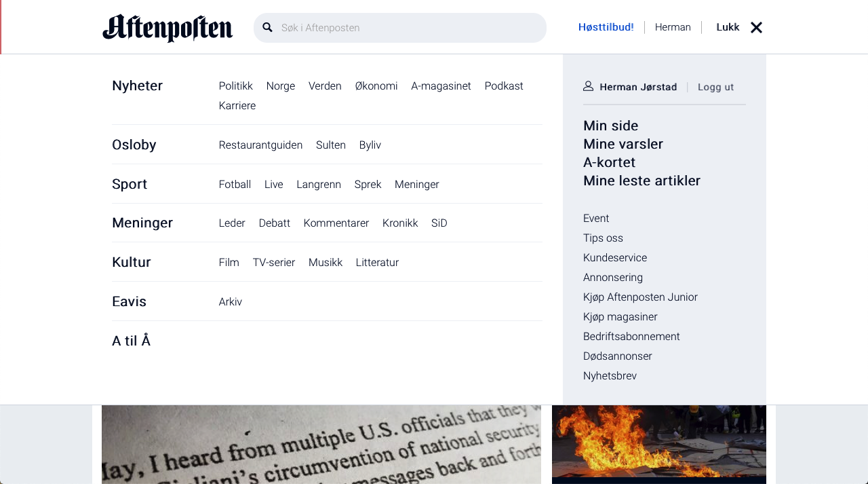Open Sulten under Osloby

pyautogui.click(x=331, y=145)
